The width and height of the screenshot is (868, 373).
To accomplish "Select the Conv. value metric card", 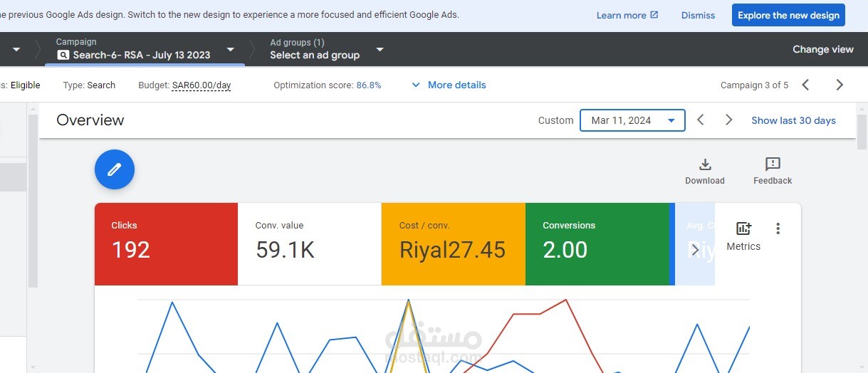I will 309,244.
